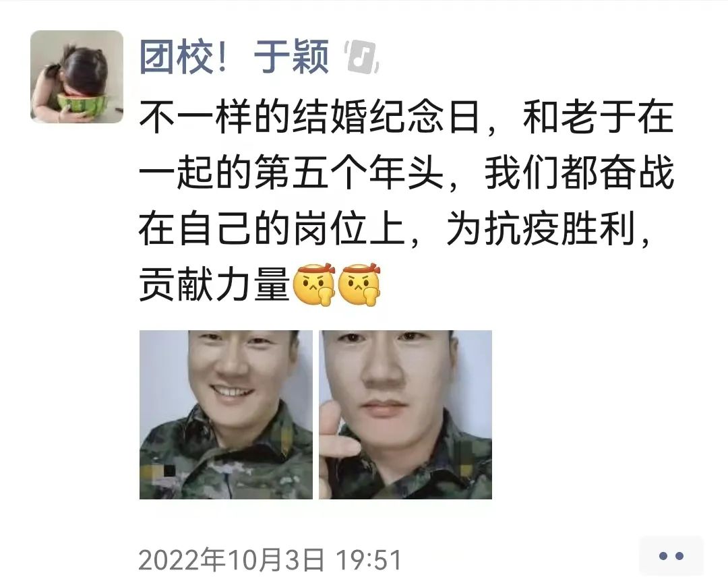Tap the music note icon beside username
Viewport: 728px width, 587px height.
click(362, 57)
